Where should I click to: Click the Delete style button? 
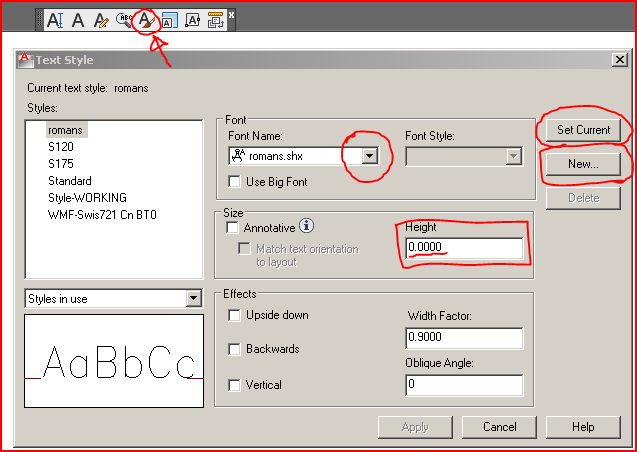click(583, 198)
